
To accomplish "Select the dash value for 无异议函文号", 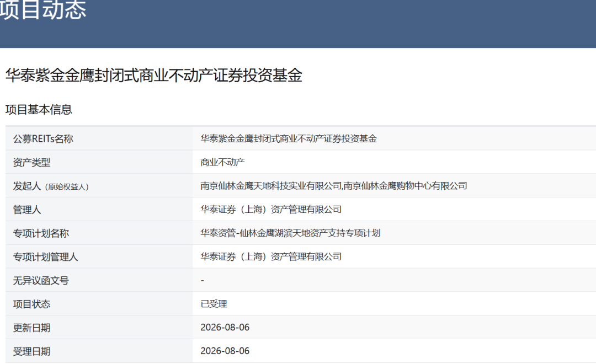I will [x=203, y=280].
